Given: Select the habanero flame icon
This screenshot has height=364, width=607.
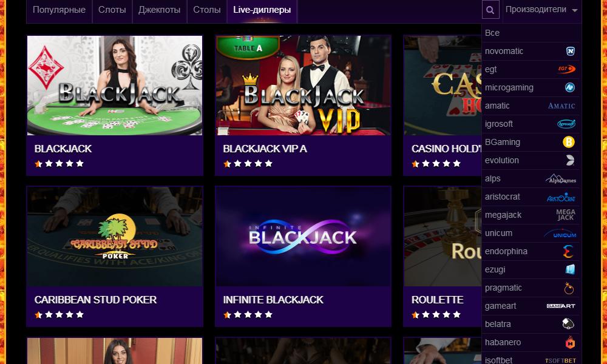Looking at the screenshot, I should [570, 342].
